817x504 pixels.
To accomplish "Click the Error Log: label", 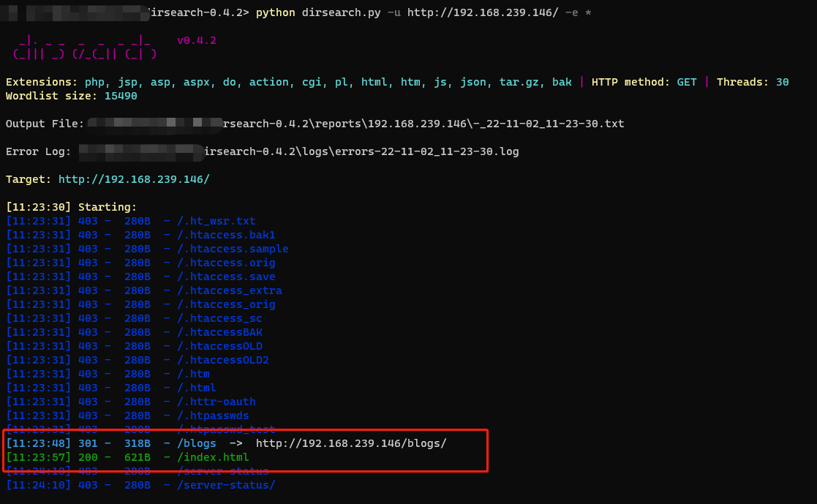I will click(38, 151).
